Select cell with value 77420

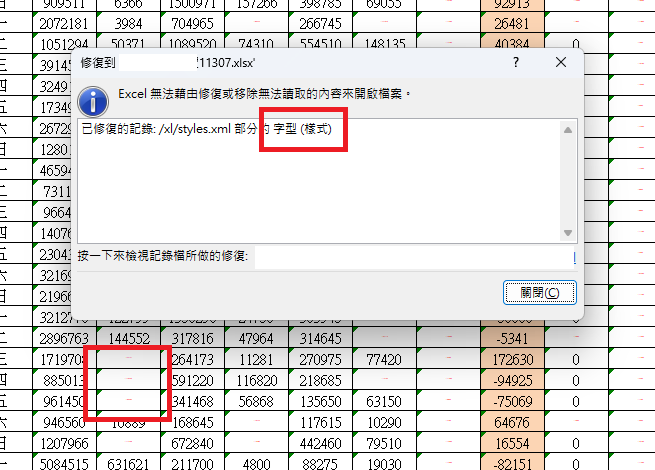point(384,359)
